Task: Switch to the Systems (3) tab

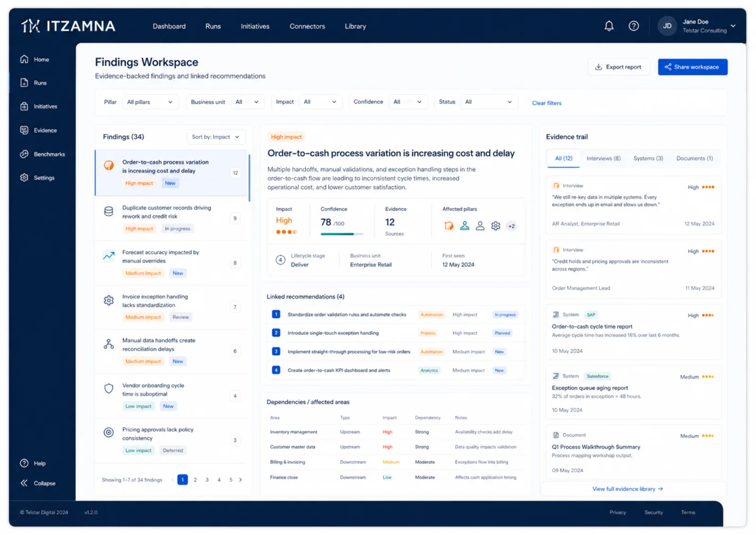Action: pyautogui.click(x=648, y=158)
